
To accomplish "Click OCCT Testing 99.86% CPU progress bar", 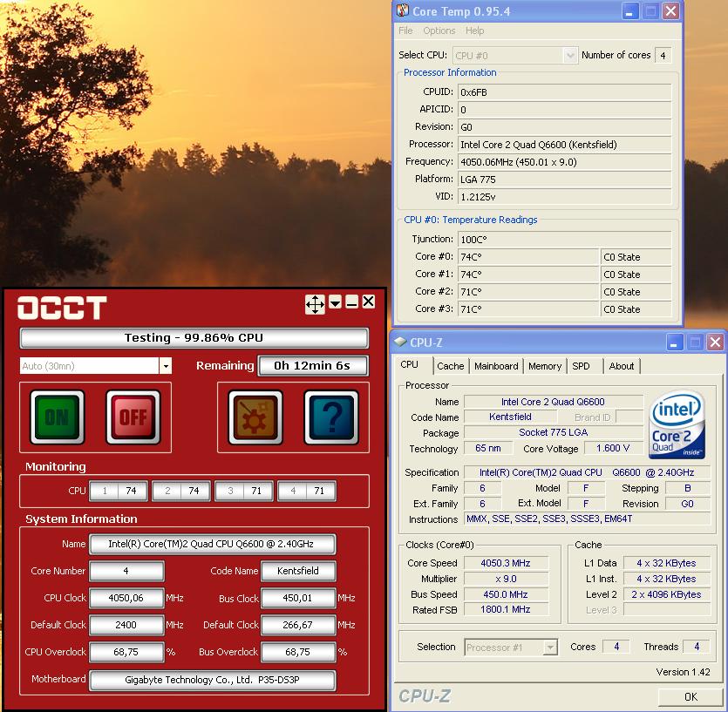I will pyautogui.click(x=194, y=338).
